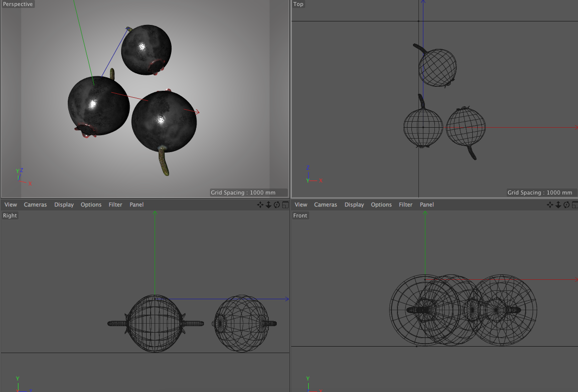Click the move camera icon in Right viewport
The width and height of the screenshot is (578, 392).
(260, 204)
